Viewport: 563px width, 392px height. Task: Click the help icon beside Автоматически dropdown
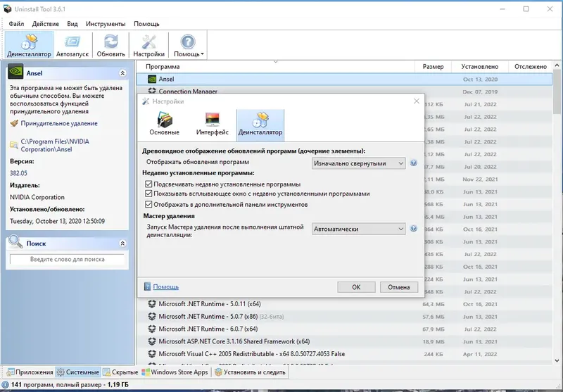tap(414, 229)
